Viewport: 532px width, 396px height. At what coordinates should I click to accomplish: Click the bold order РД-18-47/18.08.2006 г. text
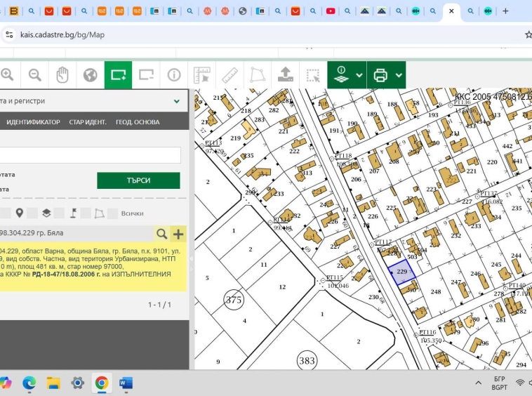coord(66,274)
